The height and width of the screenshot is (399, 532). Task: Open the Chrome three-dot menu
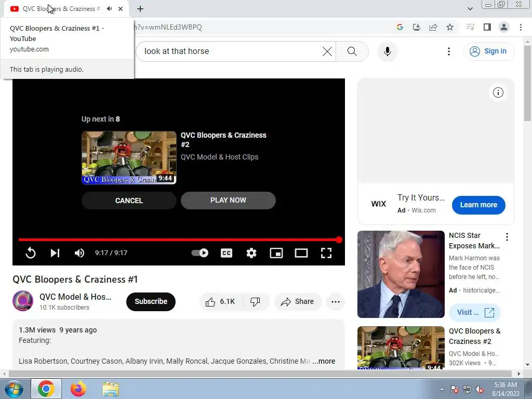coord(521,27)
